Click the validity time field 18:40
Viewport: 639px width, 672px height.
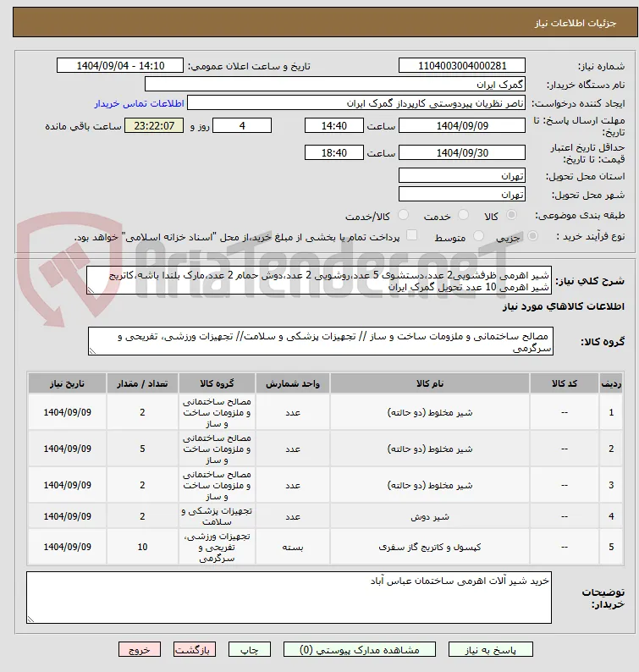point(333,152)
